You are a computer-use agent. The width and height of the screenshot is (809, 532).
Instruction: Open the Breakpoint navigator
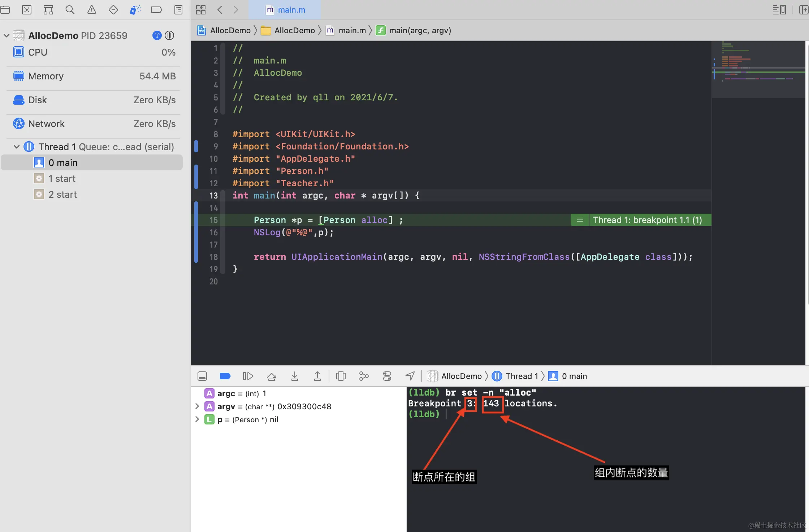[156, 10]
